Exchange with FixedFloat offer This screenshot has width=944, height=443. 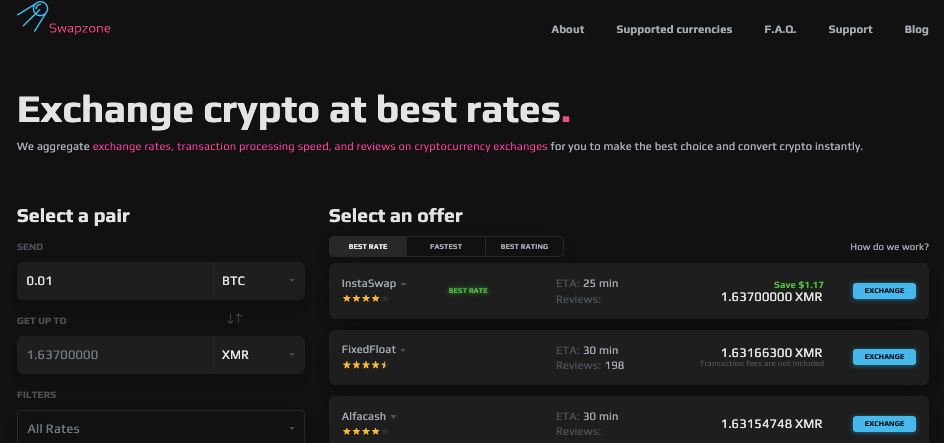pyautogui.click(x=884, y=357)
